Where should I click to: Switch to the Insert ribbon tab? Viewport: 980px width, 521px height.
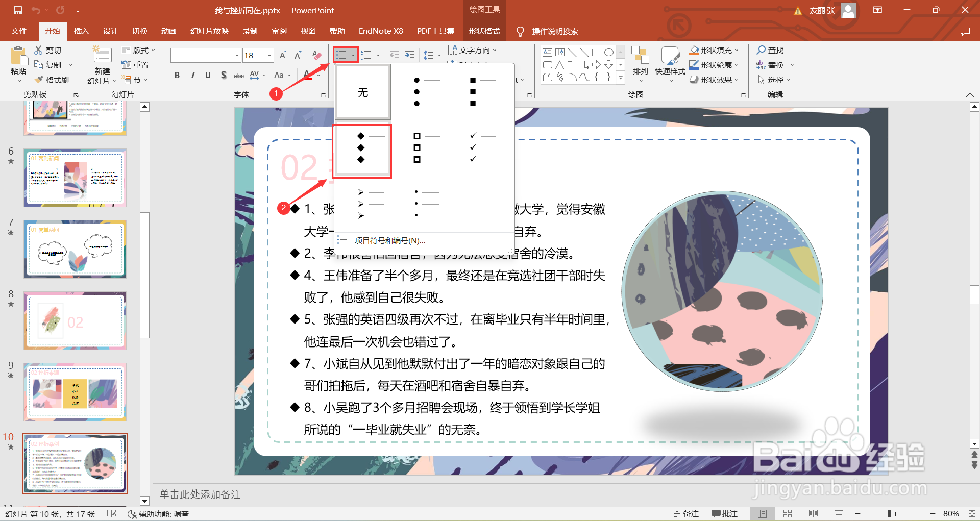82,31
